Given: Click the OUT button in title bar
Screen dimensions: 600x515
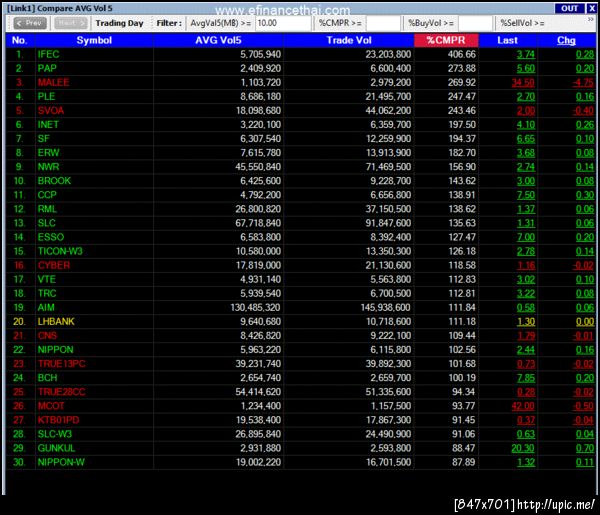Looking at the screenshot, I should coord(569,8).
